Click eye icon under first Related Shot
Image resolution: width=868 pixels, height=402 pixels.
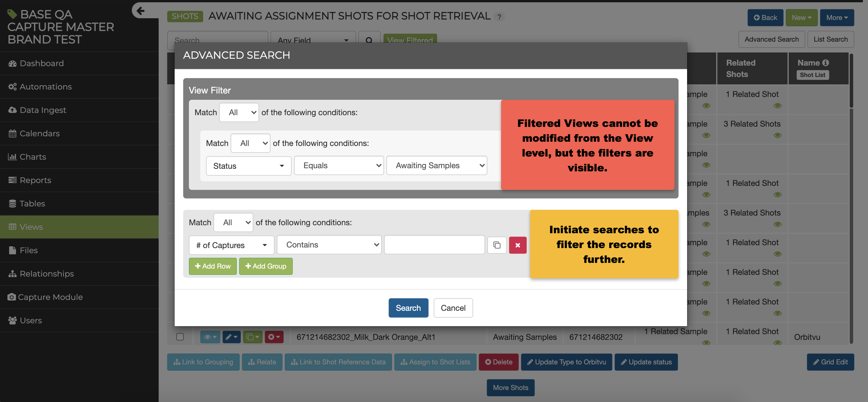click(777, 106)
